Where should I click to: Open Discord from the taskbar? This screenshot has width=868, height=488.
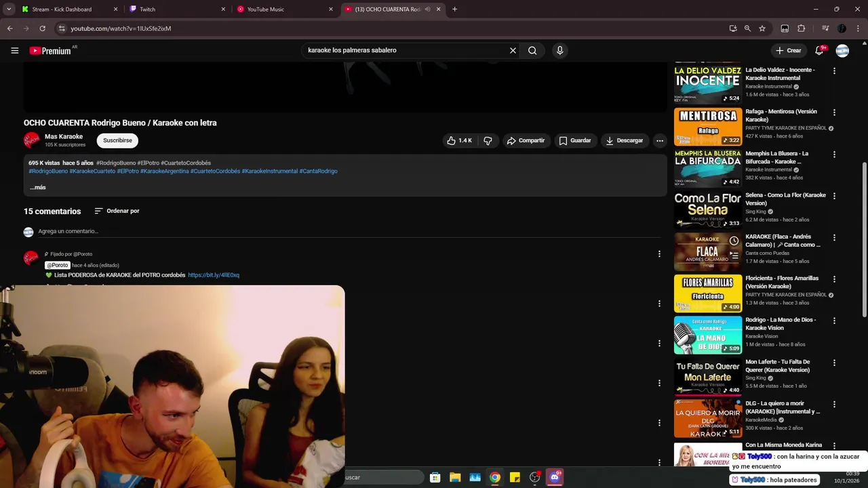(555, 477)
